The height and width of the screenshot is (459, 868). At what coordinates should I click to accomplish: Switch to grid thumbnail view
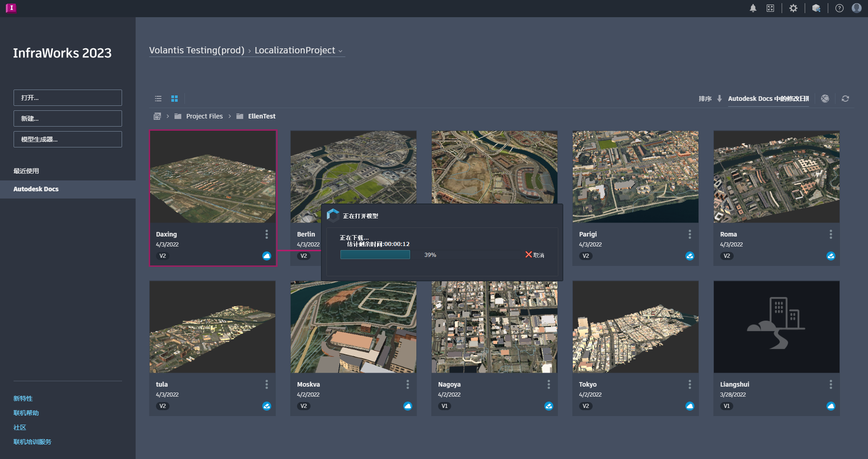point(175,99)
